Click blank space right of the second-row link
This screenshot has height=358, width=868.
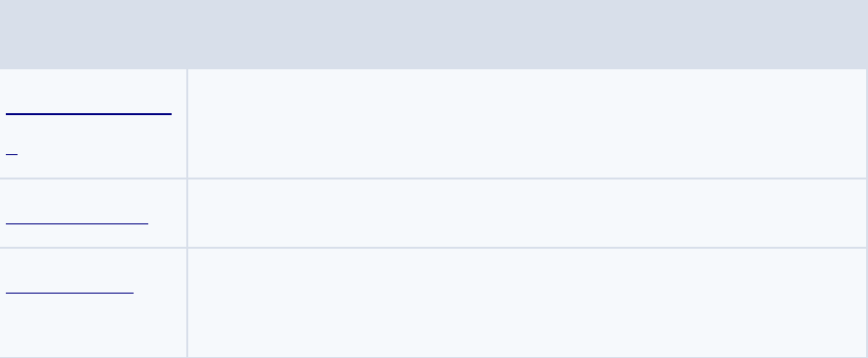click(167, 213)
